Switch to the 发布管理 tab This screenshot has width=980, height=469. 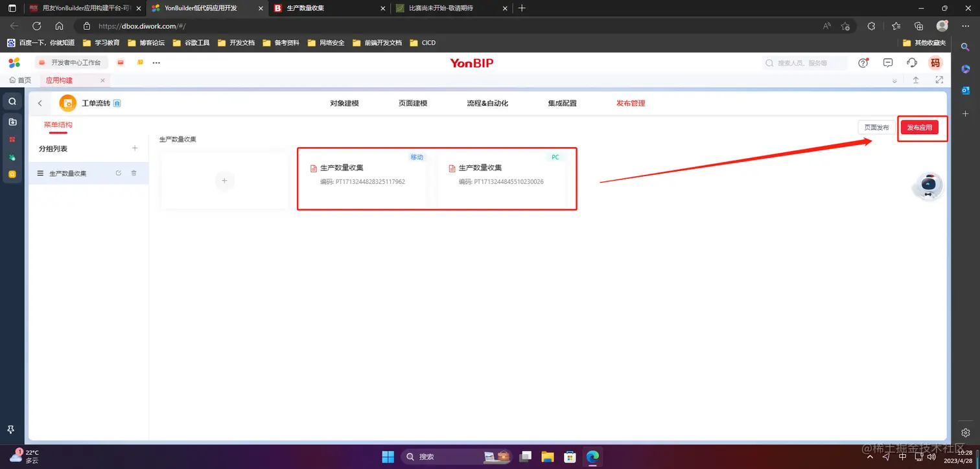tap(630, 102)
